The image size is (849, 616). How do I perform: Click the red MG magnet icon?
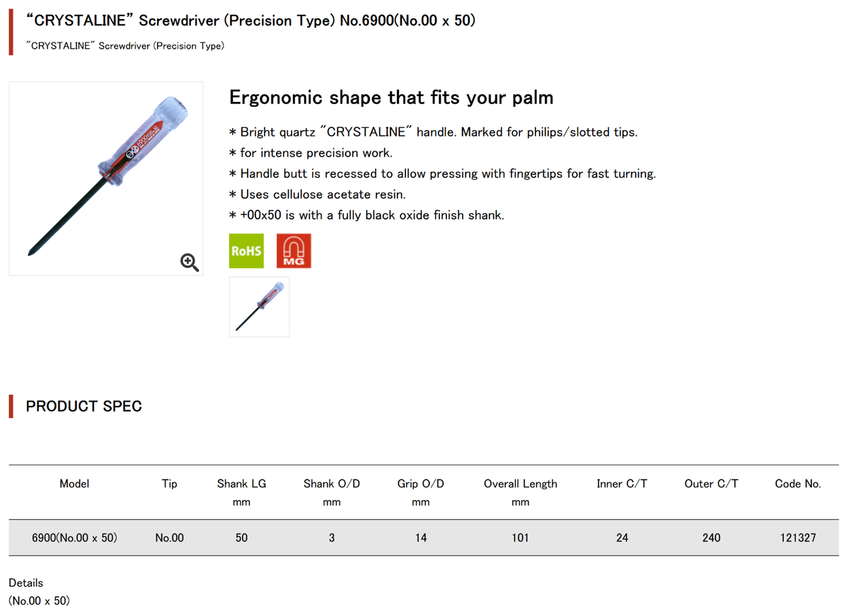294,251
